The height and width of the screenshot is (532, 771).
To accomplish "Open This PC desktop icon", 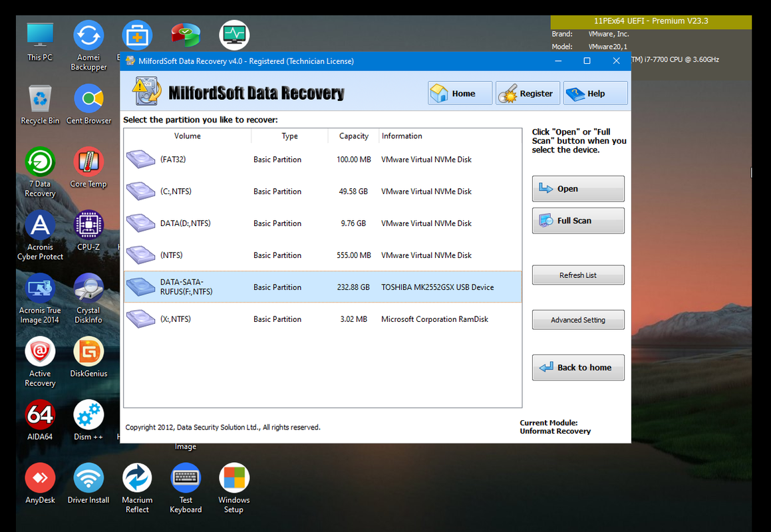I will click(x=40, y=41).
